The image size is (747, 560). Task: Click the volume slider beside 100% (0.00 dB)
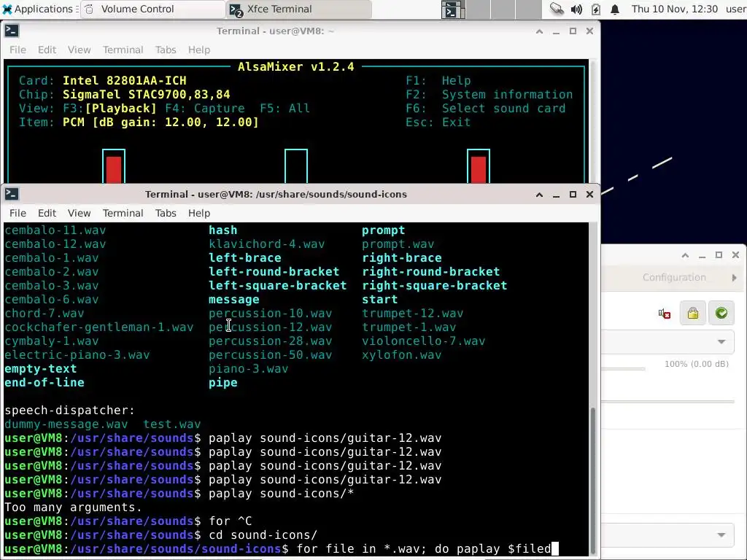click(623, 368)
